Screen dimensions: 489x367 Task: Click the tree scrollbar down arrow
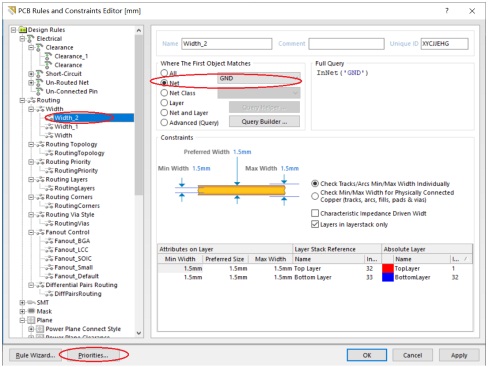(x=139, y=333)
